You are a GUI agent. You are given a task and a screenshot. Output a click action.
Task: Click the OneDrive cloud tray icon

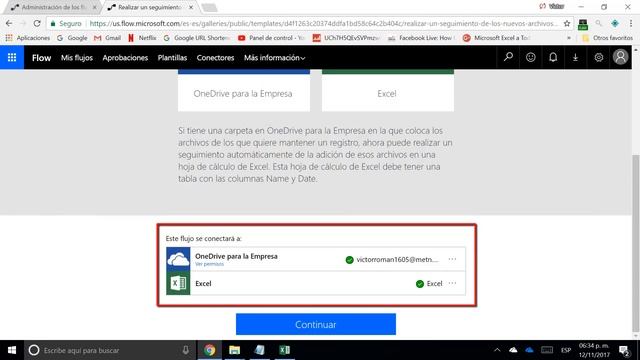[513, 350]
